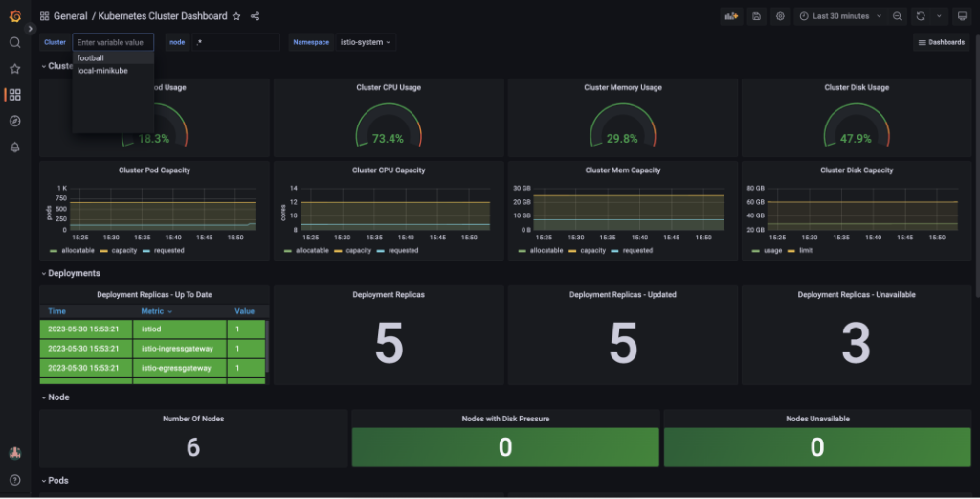Image resolution: width=980 pixels, height=499 pixels.
Task: Click the Dashboards links button
Action: click(941, 42)
